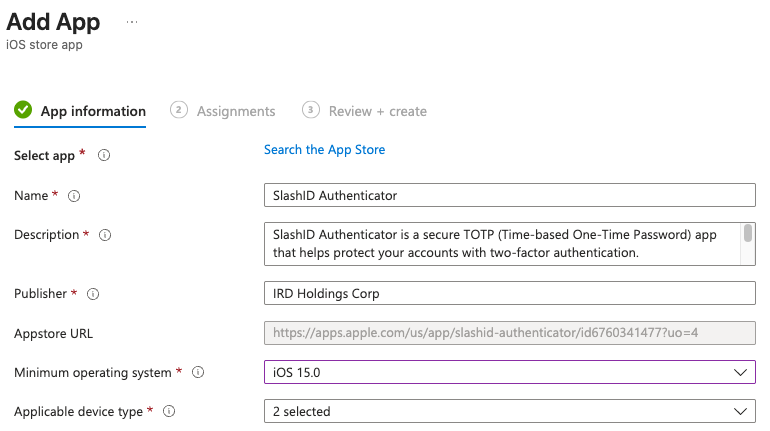This screenshot has height=431, width=770.
Task: Click the green checkmark on App information
Action: click(23, 110)
